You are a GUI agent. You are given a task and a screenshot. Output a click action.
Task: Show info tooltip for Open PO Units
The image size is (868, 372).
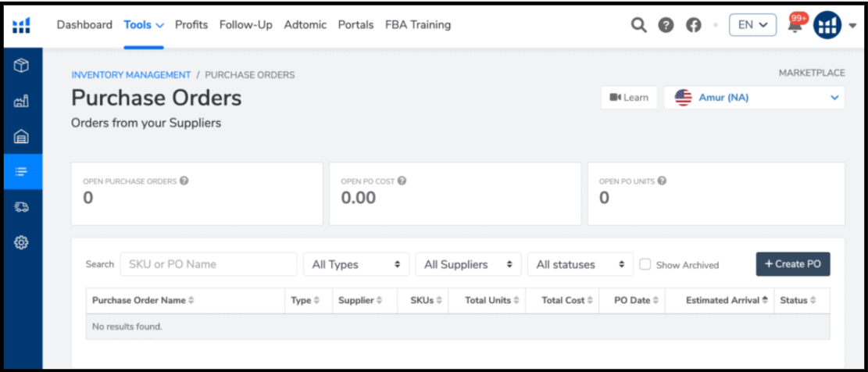tap(662, 181)
